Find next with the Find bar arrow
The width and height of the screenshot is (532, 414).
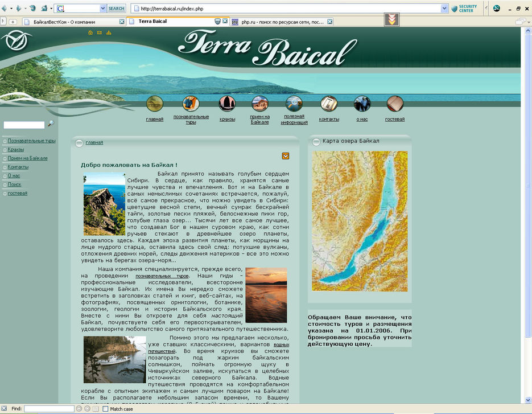pyautogui.click(x=79, y=409)
